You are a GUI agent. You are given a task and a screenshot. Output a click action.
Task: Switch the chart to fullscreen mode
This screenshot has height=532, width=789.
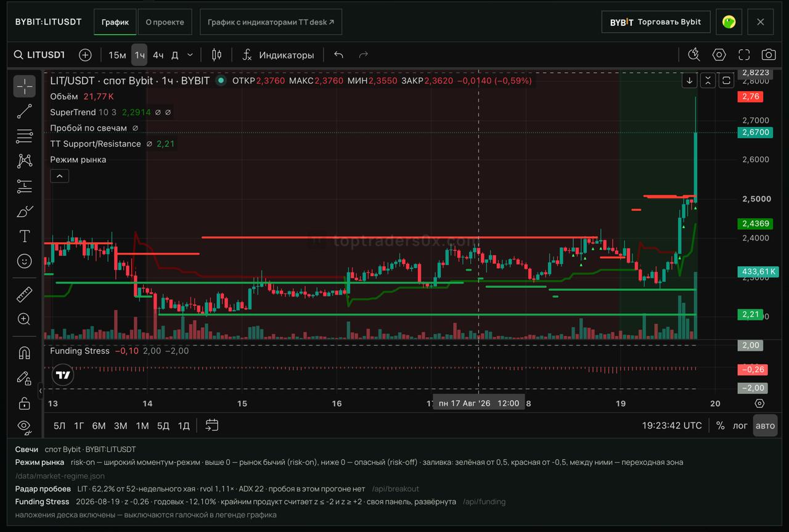(x=744, y=55)
